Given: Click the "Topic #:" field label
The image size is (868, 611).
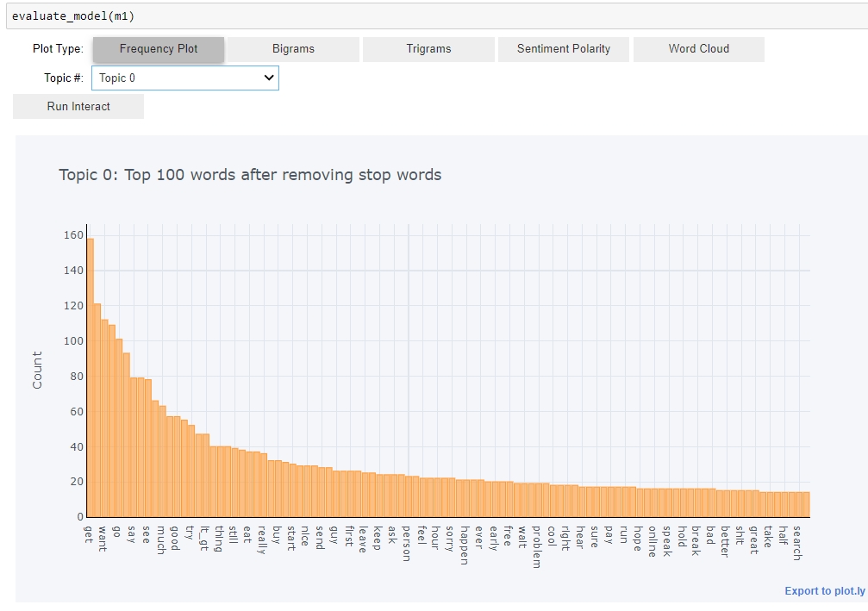Looking at the screenshot, I should [63, 78].
